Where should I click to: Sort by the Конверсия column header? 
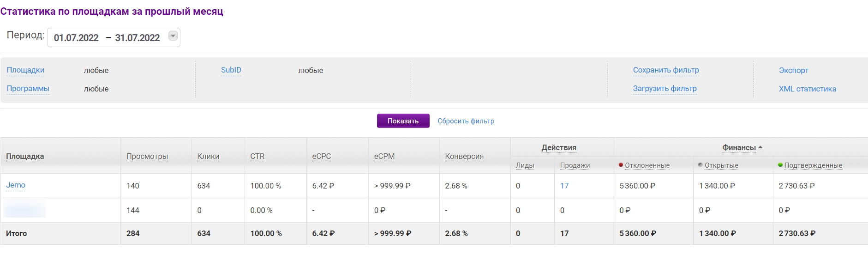pos(464,156)
